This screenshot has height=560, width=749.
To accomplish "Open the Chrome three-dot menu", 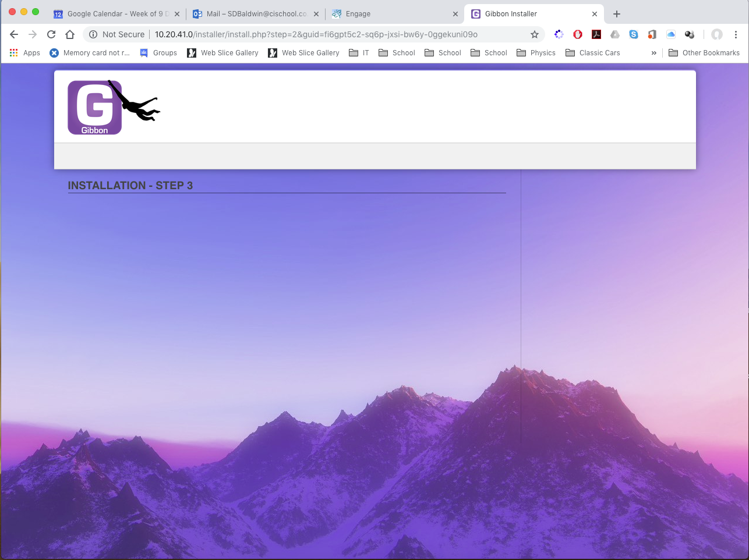I will point(736,34).
